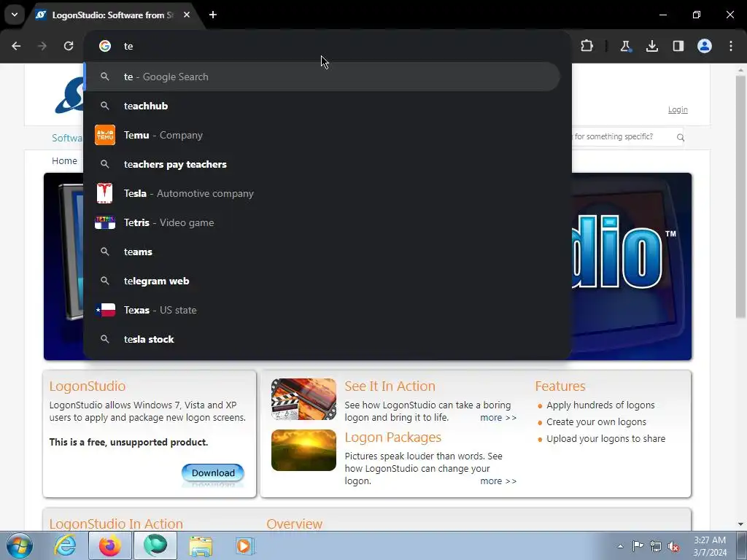This screenshot has height=560, width=747.
Task: Open the taskbar clock showing 3:27 AM
Action: [x=710, y=546]
